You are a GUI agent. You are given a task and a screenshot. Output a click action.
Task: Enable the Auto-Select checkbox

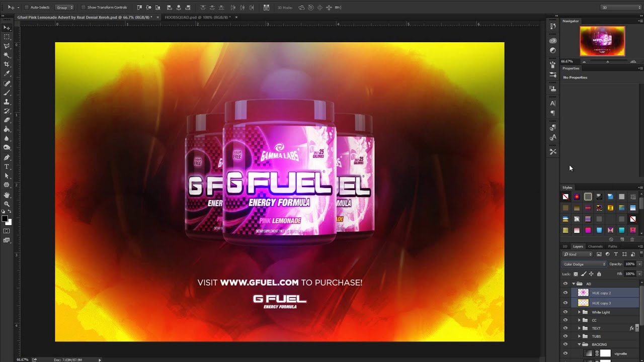(x=27, y=8)
